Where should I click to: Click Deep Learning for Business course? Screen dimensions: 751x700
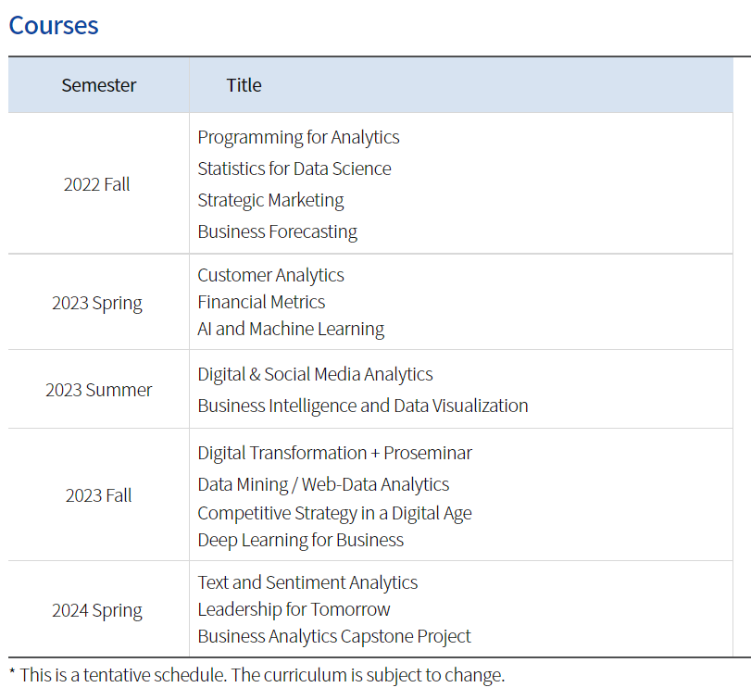pos(300,540)
